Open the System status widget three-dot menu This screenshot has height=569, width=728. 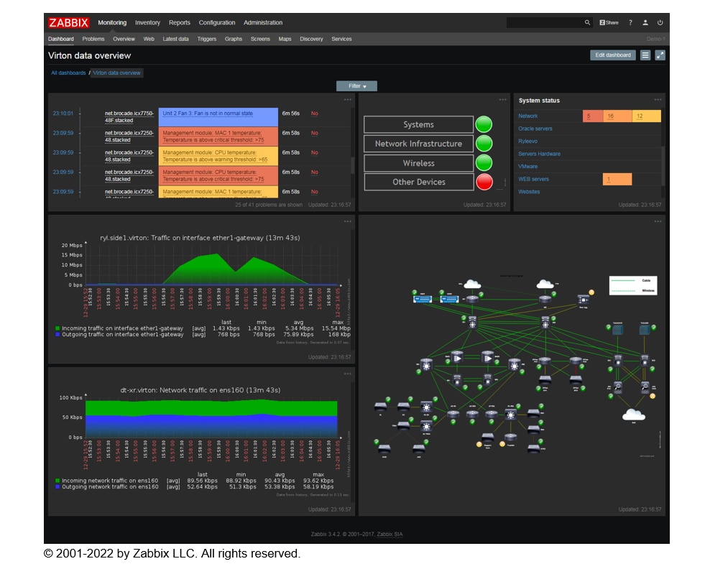coord(658,100)
